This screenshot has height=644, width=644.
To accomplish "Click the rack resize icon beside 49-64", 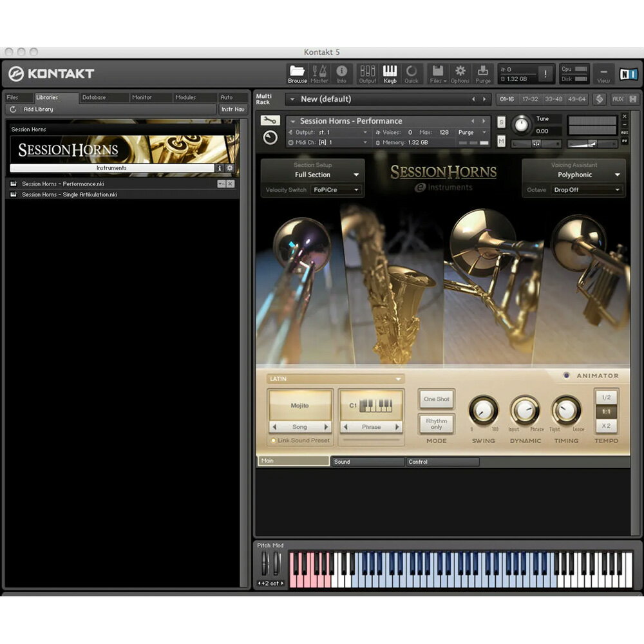I will click(599, 99).
